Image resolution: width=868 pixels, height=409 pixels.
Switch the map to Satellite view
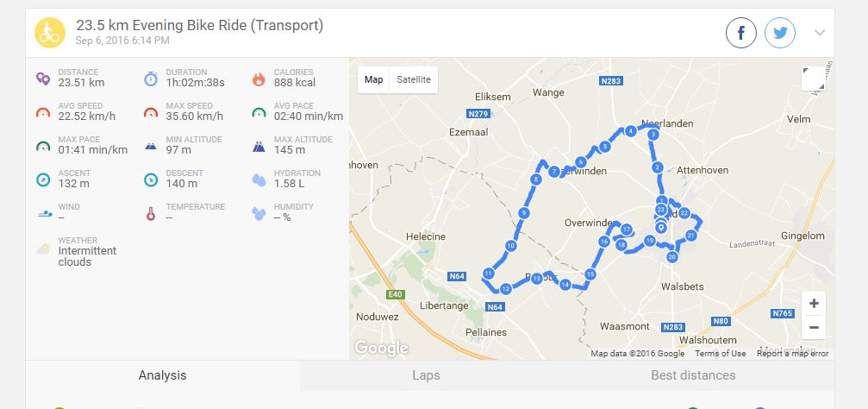tap(414, 80)
